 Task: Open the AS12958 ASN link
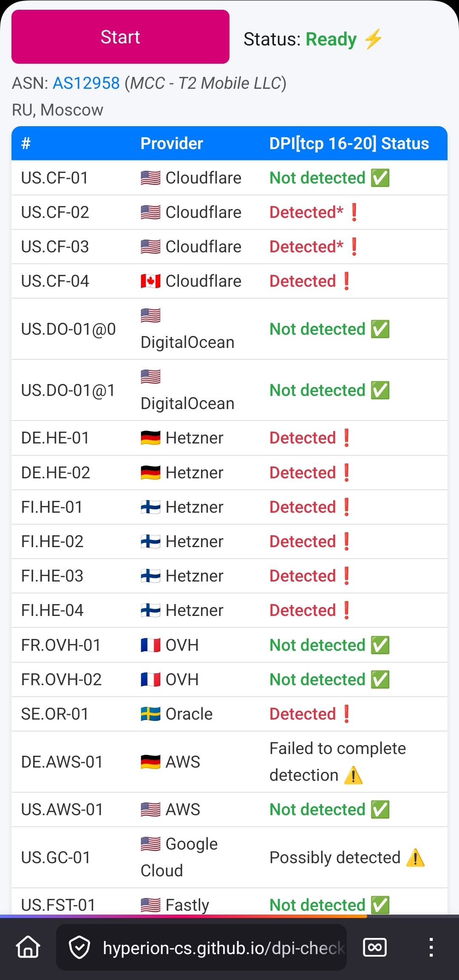tap(86, 83)
